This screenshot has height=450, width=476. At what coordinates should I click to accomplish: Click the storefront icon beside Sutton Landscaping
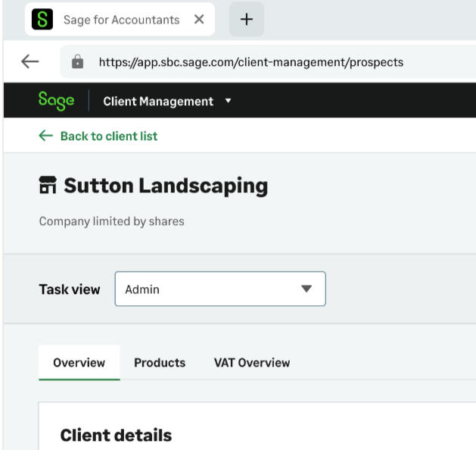[48, 186]
